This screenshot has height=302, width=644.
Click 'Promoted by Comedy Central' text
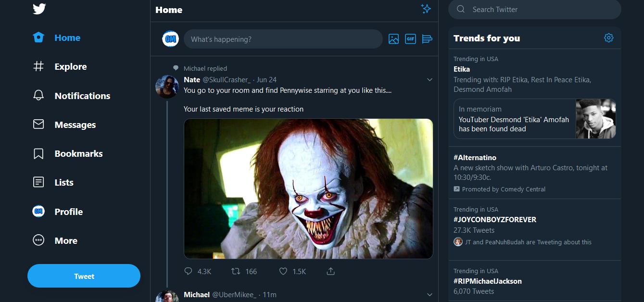tap(504, 189)
